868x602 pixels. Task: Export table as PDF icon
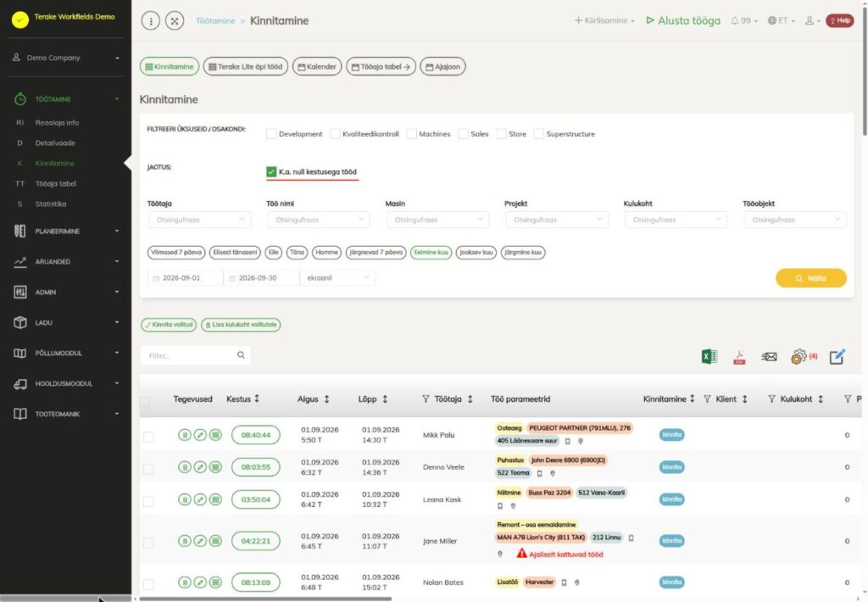coord(739,357)
